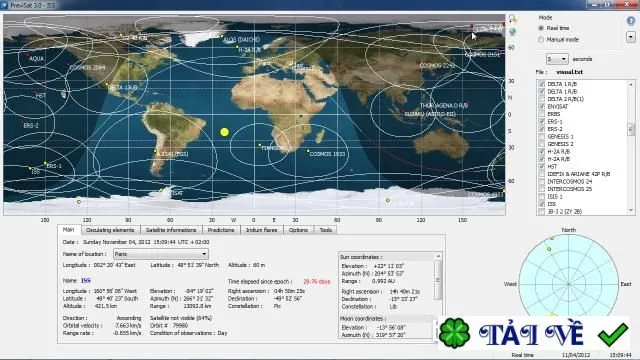The image size is (640, 360).
Task: Click the blue ISS name link
Action: pos(86,280)
